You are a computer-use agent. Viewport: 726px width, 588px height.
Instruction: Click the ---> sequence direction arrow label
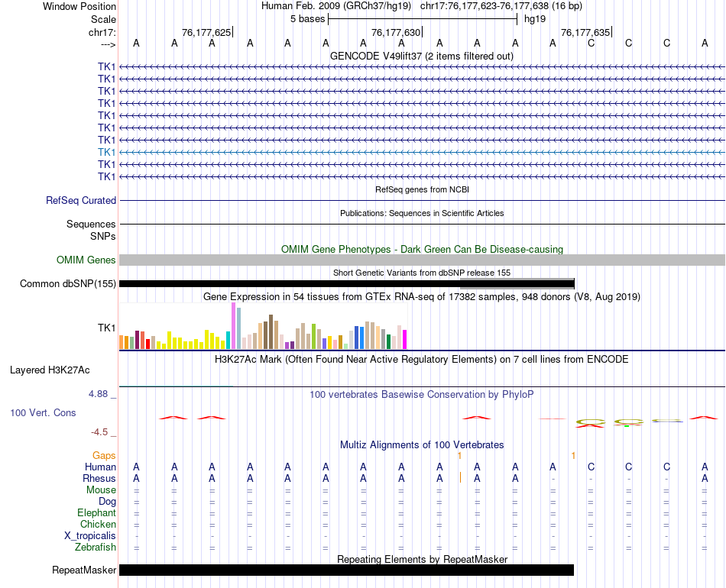click(x=108, y=44)
